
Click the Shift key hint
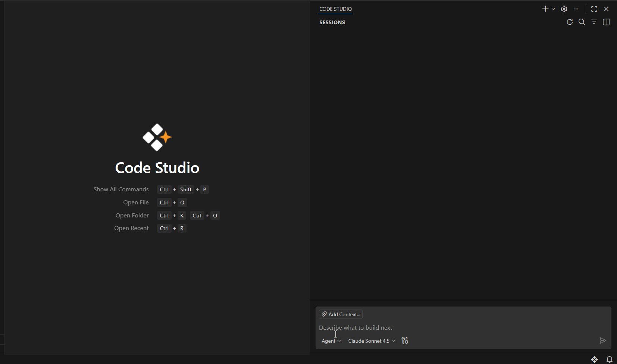click(186, 189)
